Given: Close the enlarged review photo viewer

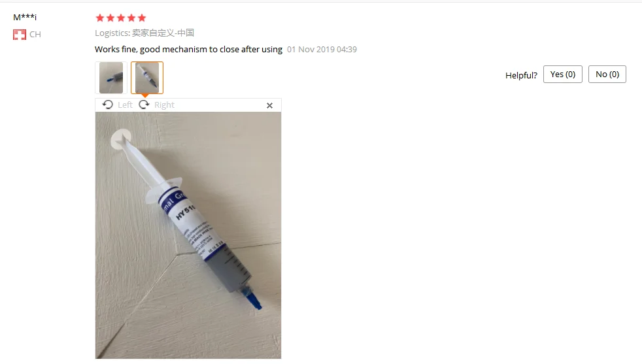Looking at the screenshot, I should (269, 106).
